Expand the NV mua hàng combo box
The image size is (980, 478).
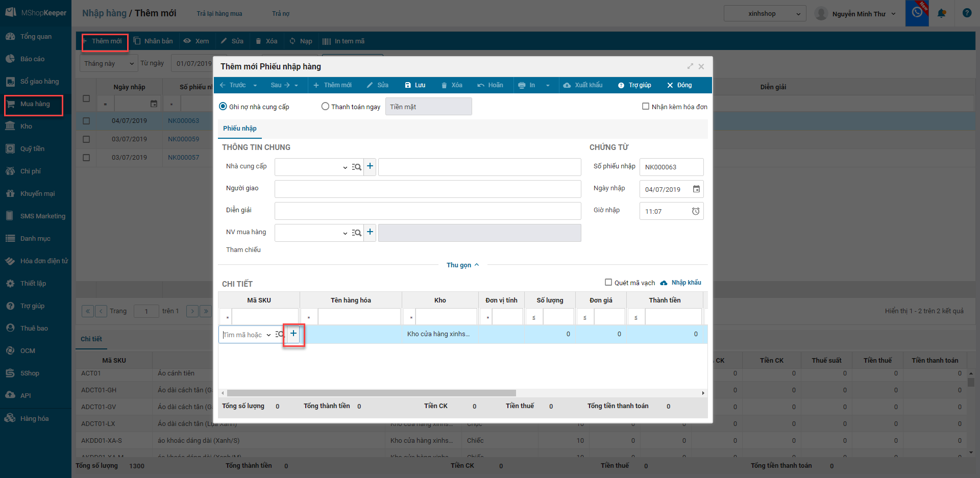(345, 233)
